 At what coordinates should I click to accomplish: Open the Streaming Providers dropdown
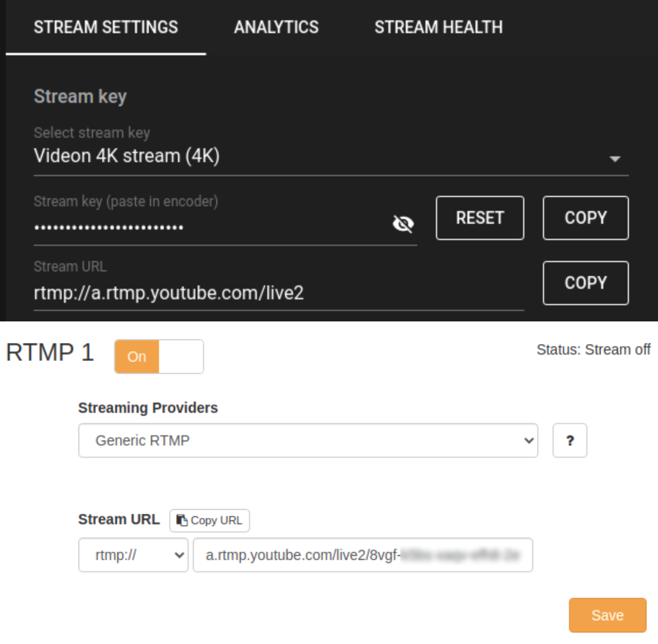pos(308,442)
